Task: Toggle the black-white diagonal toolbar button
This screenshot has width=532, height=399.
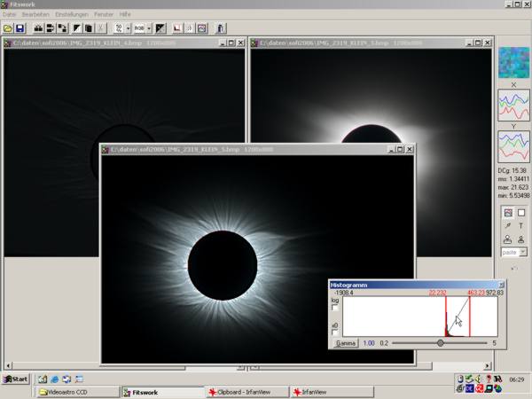Action: pyautogui.click(x=160, y=28)
